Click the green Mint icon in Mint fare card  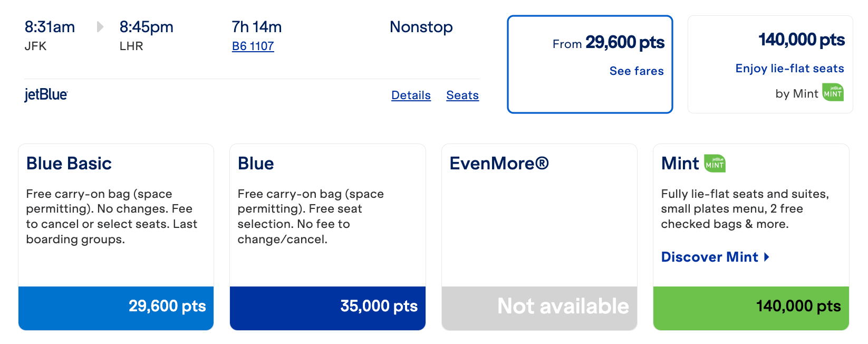pos(715,164)
